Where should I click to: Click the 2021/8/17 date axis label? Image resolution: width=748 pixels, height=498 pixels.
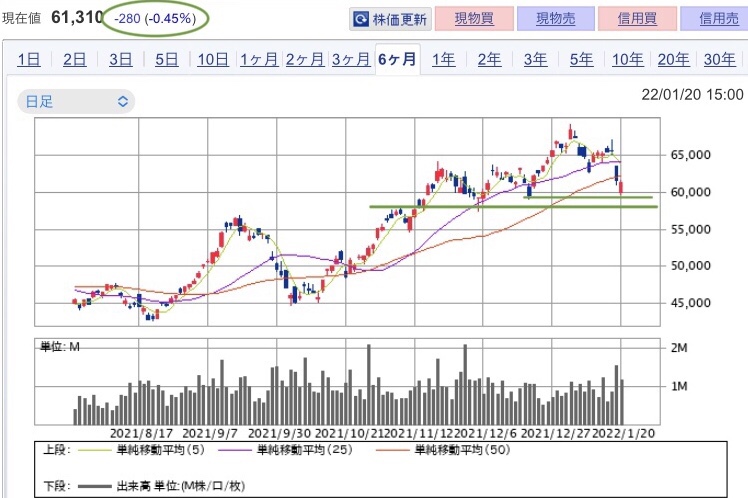141,434
